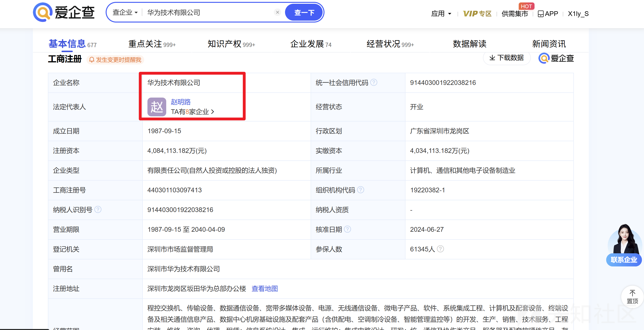Clear the search box with the × icon

(277, 12)
